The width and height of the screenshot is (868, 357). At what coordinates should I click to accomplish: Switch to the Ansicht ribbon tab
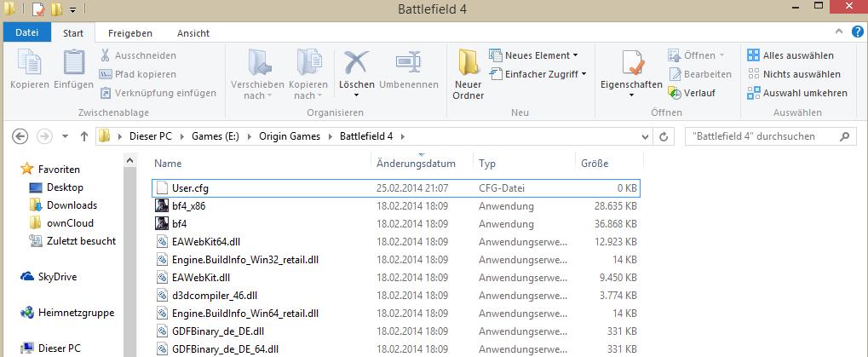point(193,33)
